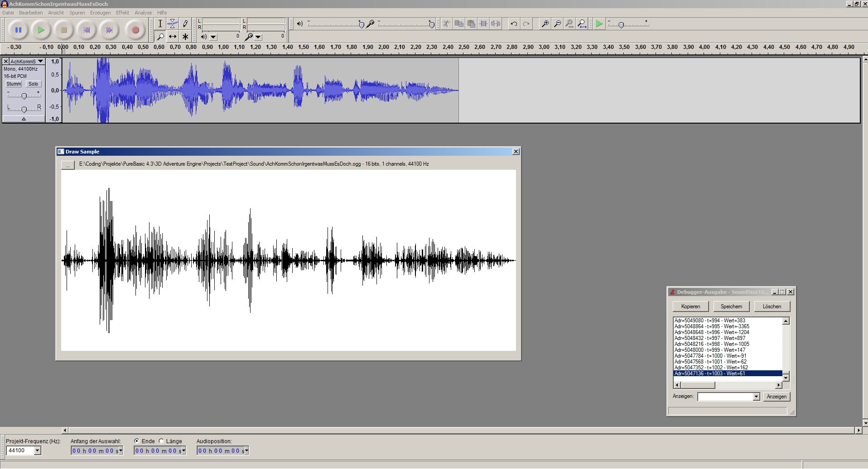
Task: Click the Undo arrow icon
Action: [514, 24]
